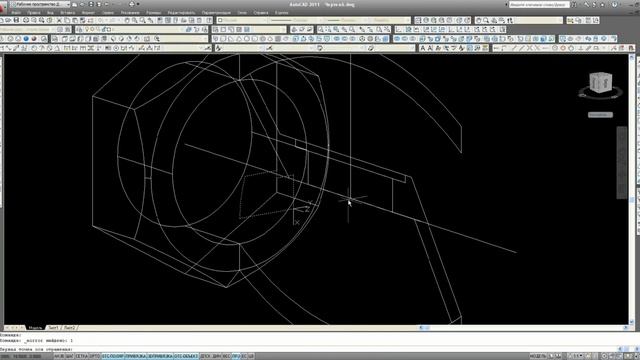Switch to the Лист2 layout tab

click(69, 328)
